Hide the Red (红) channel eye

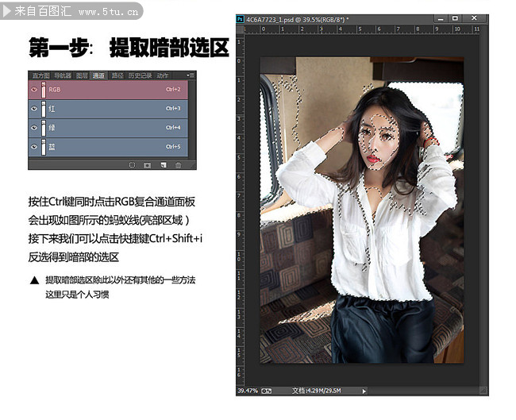coord(33,109)
